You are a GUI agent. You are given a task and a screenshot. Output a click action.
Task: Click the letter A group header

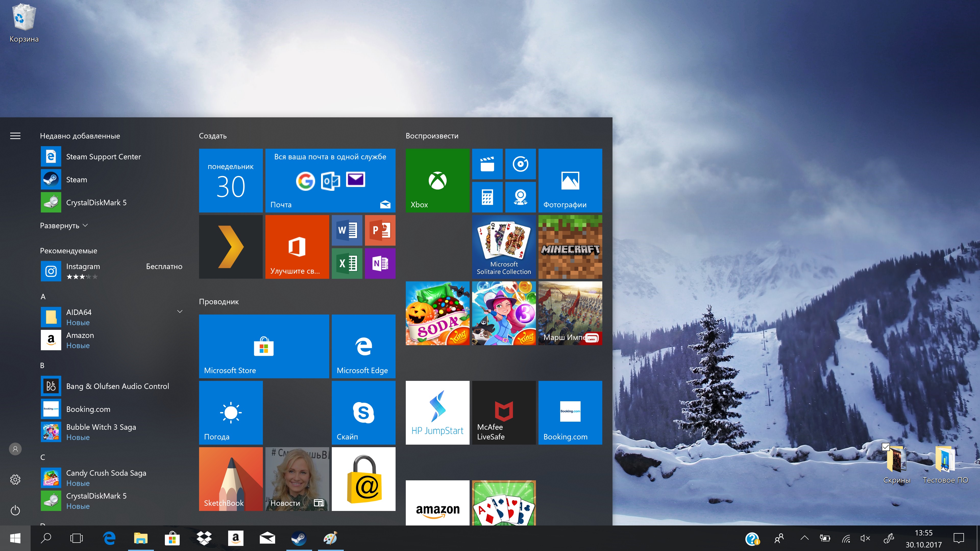[x=43, y=296]
